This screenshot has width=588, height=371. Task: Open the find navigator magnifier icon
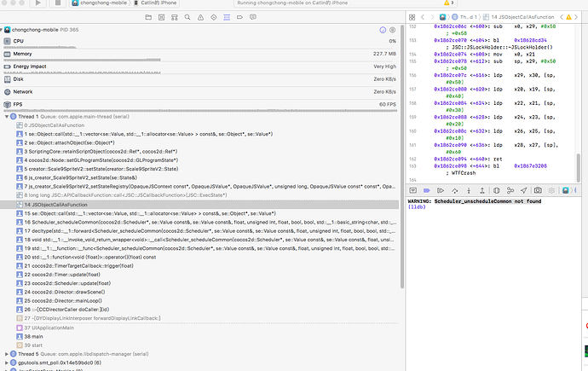187,17
